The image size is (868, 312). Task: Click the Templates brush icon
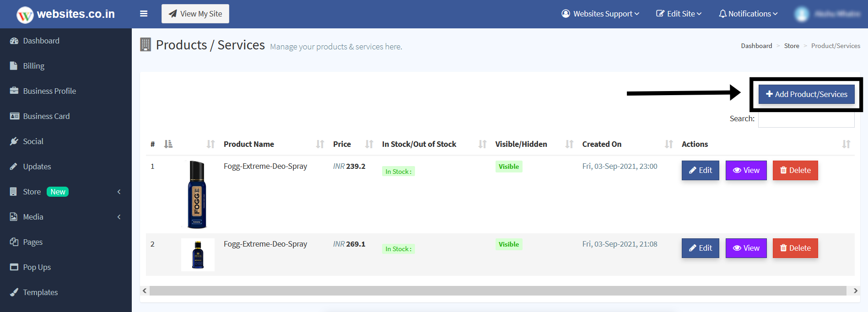point(14,292)
